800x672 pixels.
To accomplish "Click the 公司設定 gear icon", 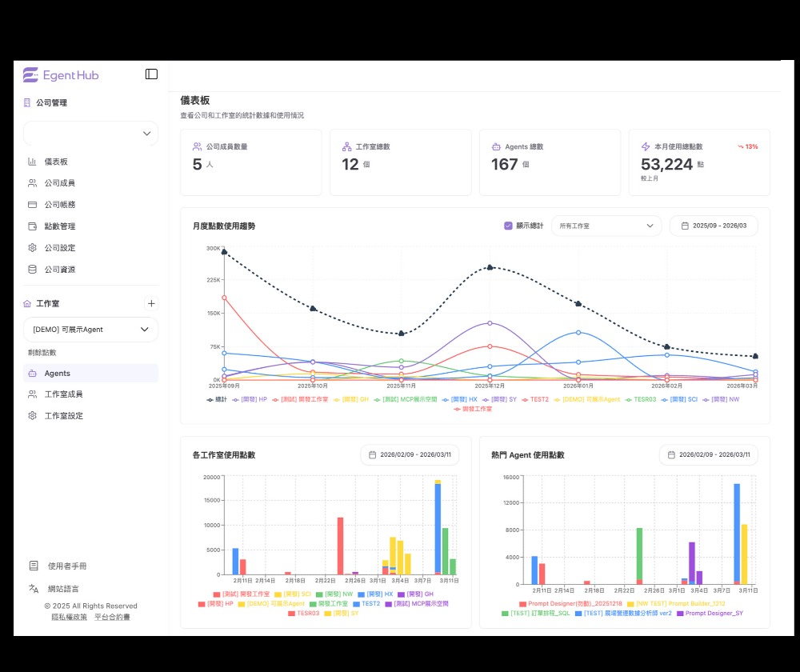I will pyautogui.click(x=33, y=248).
